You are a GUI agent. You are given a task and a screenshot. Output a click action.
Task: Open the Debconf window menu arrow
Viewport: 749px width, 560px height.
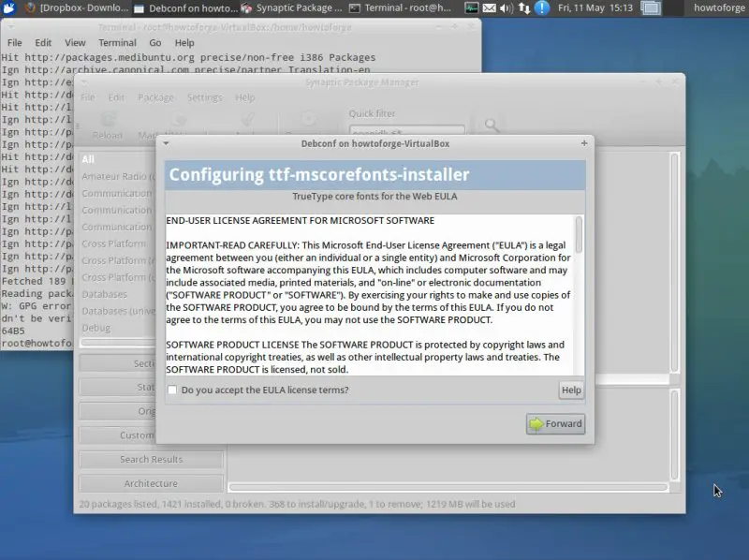click(x=166, y=143)
